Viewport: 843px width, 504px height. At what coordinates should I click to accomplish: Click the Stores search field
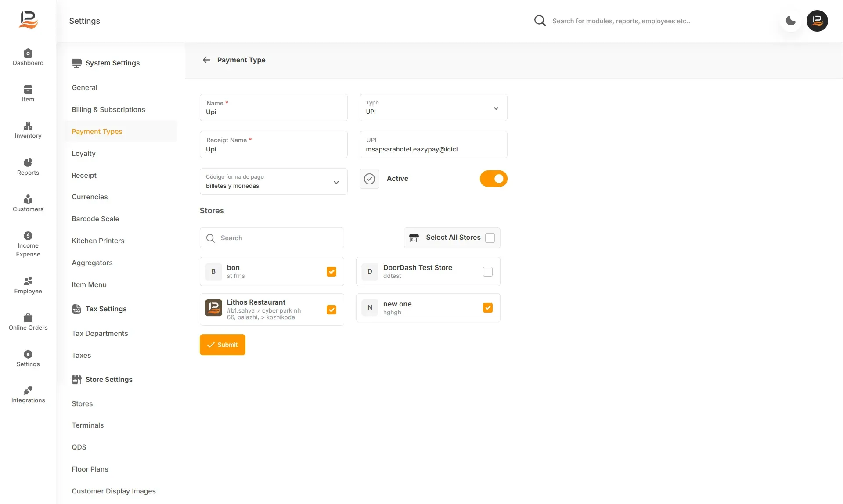pos(272,238)
